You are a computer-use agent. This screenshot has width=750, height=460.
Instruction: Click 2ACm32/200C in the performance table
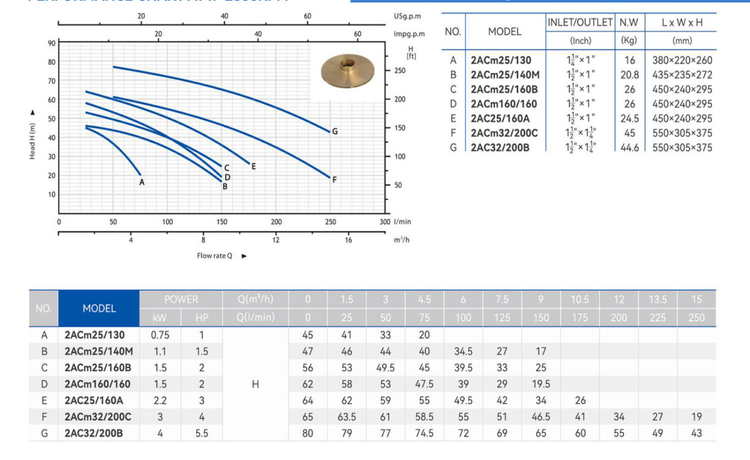click(x=98, y=417)
